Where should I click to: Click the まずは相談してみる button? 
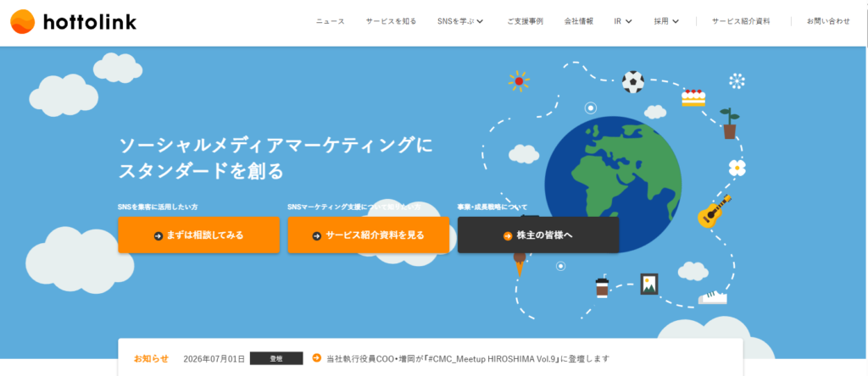pyautogui.click(x=198, y=235)
